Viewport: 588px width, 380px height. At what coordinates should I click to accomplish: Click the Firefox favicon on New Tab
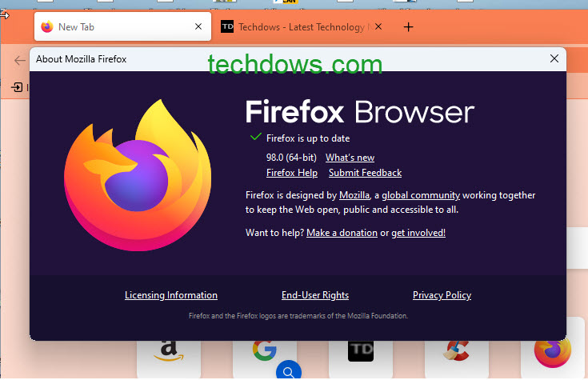pos(47,26)
